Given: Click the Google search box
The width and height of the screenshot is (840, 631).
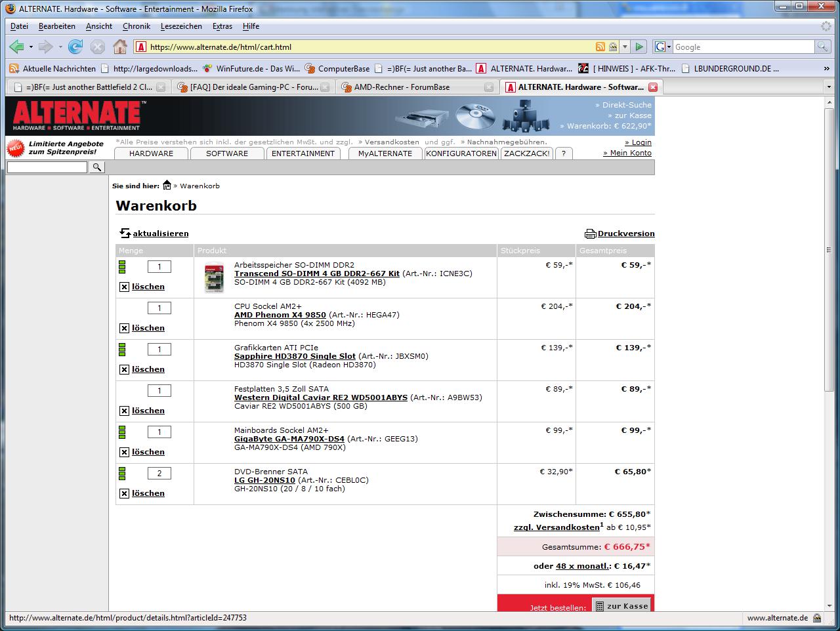Looking at the screenshot, I should point(744,47).
